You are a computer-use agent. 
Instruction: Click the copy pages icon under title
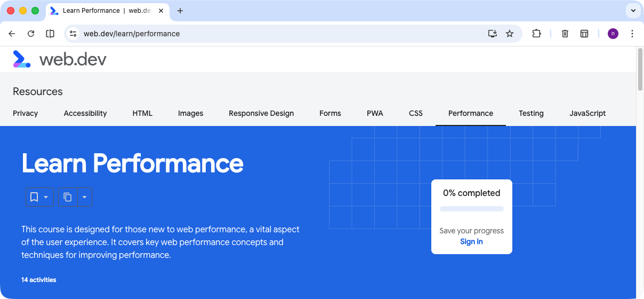(68, 197)
